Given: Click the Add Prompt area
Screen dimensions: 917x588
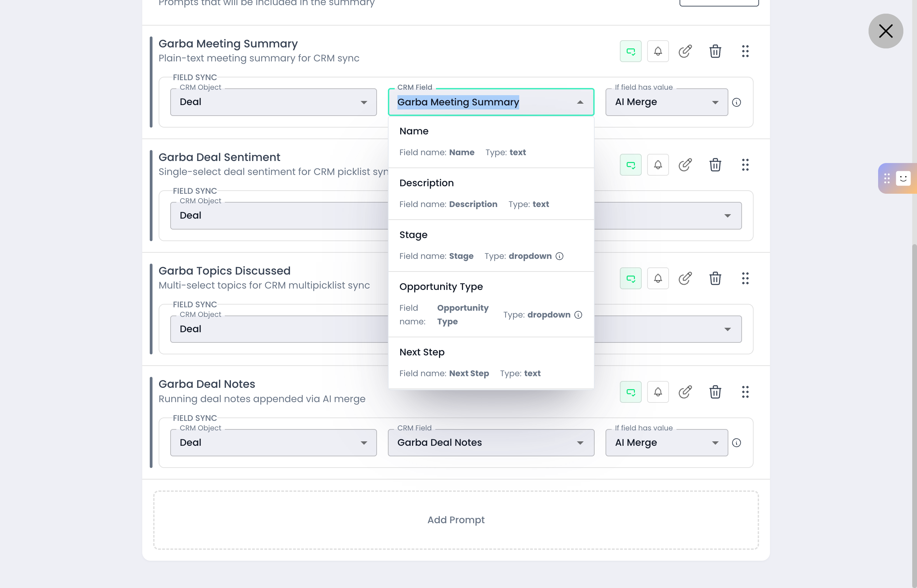Looking at the screenshot, I should coord(456,520).
